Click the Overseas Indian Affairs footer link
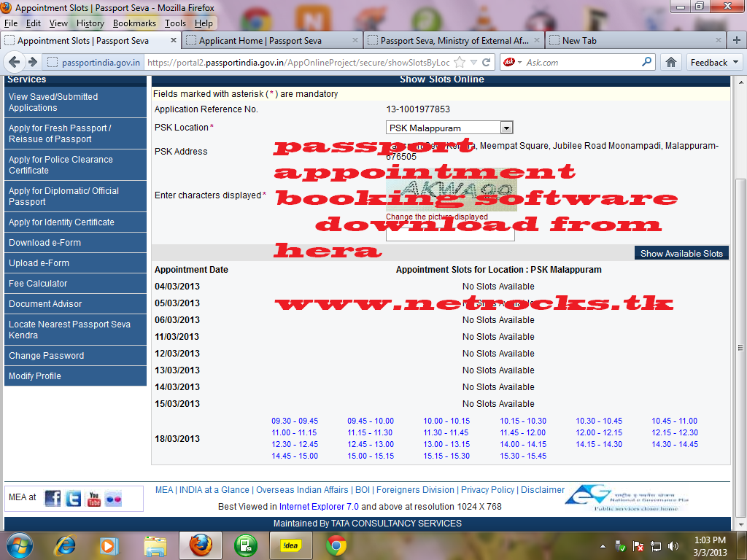 pos(302,490)
